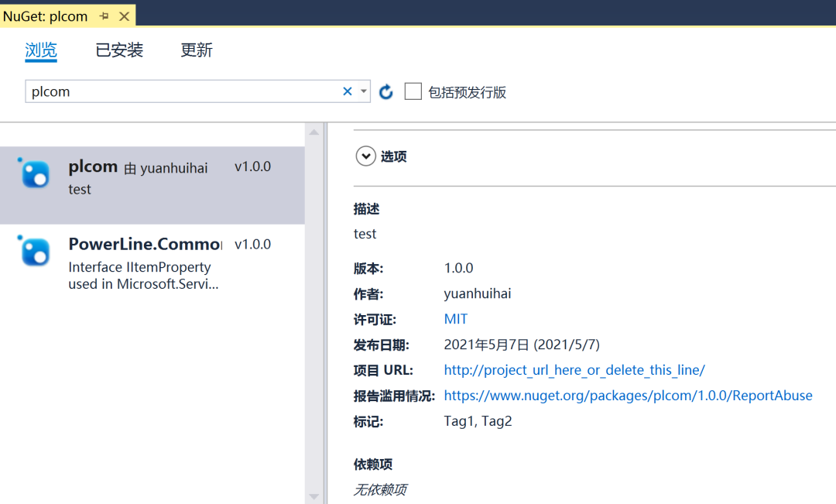Click the 依赖项 heading

coord(372,465)
